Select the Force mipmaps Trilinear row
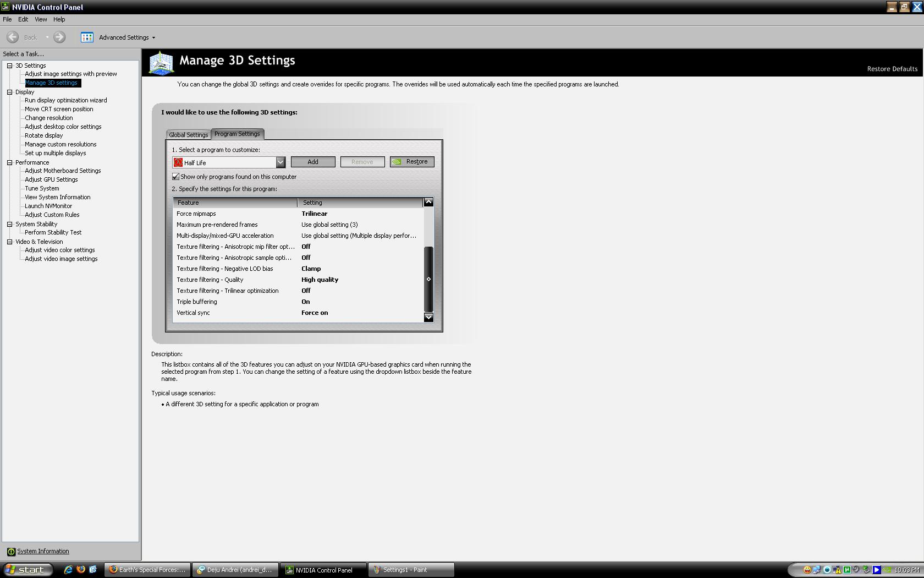924x578 pixels. click(298, 214)
